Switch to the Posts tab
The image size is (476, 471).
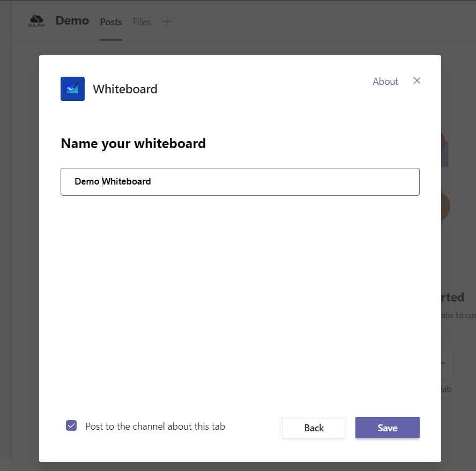click(x=111, y=22)
